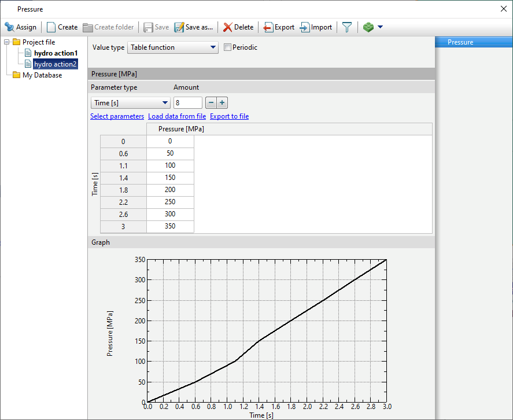Open the Time [s] parameter type dropdown
The height and width of the screenshot is (420, 513).
(130, 102)
